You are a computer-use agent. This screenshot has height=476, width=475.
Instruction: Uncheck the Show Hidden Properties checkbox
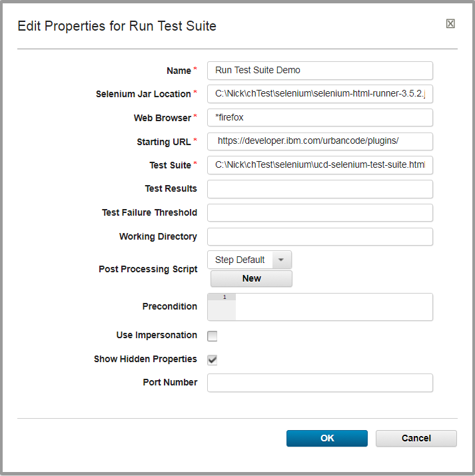pos(213,359)
